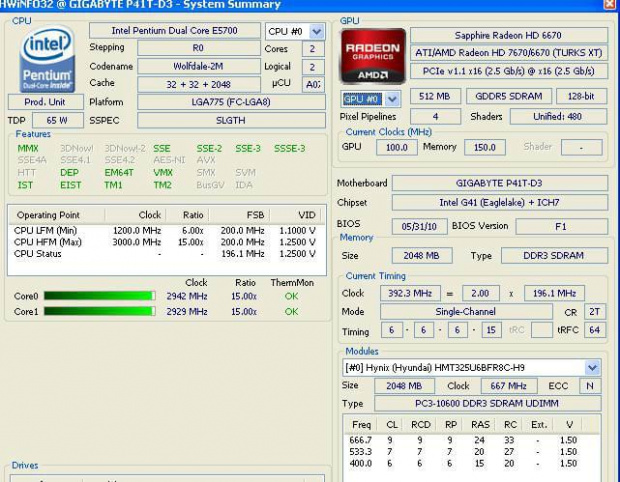
Task: Click the 2942 MHz Core0 clock value
Action: (187, 296)
